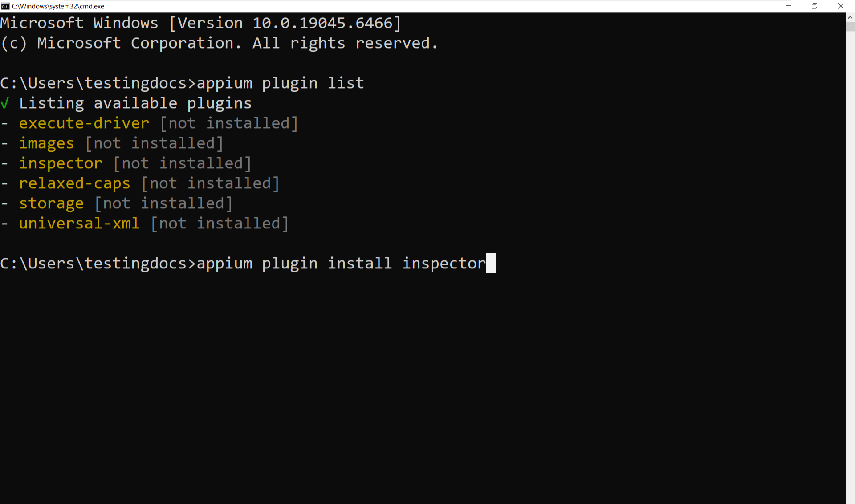This screenshot has width=855, height=504.
Task: Select the execute-driver plugin name
Action: (84, 123)
